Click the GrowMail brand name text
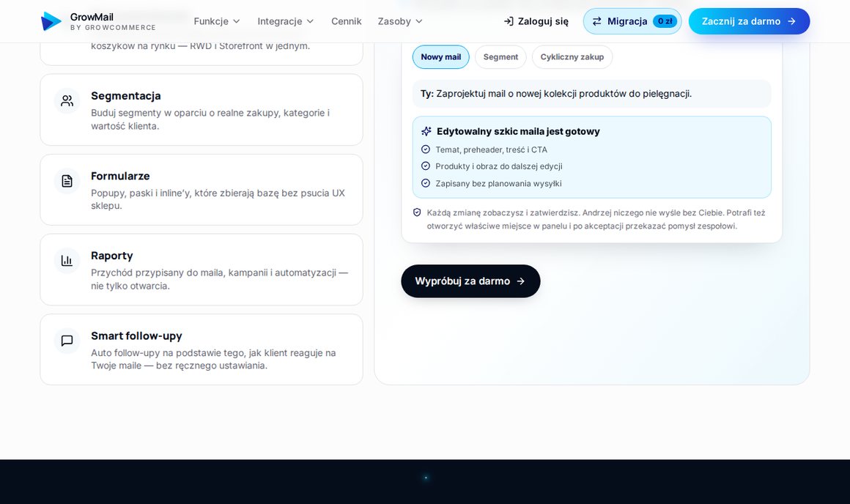Screen dimensions: 850x504 pyautogui.click(x=92, y=17)
